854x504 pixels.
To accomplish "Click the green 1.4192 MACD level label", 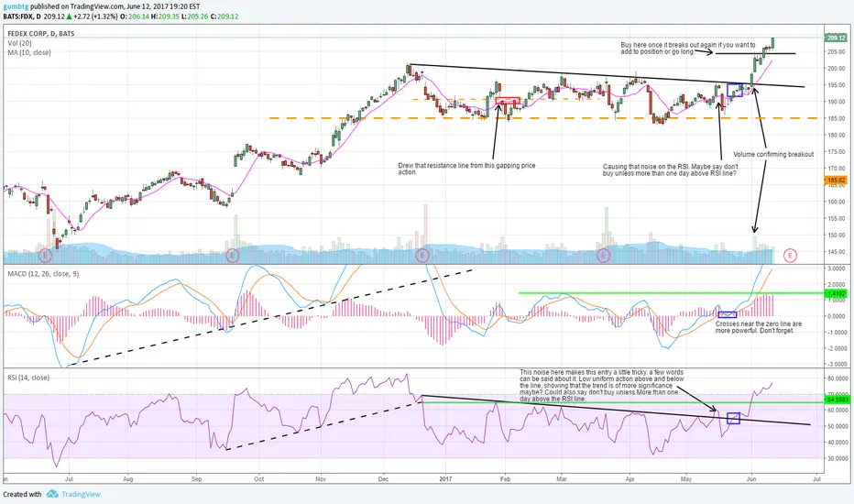I will tap(836, 293).
